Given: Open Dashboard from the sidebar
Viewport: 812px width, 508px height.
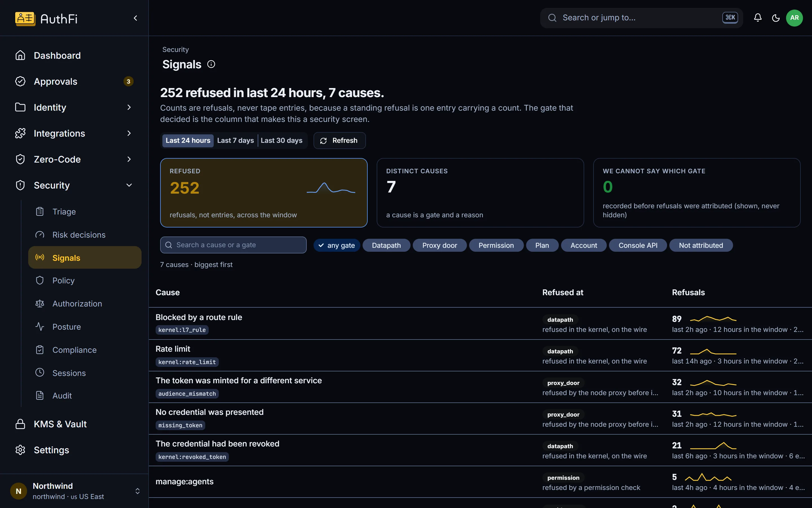Looking at the screenshot, I should click(74, 55).
